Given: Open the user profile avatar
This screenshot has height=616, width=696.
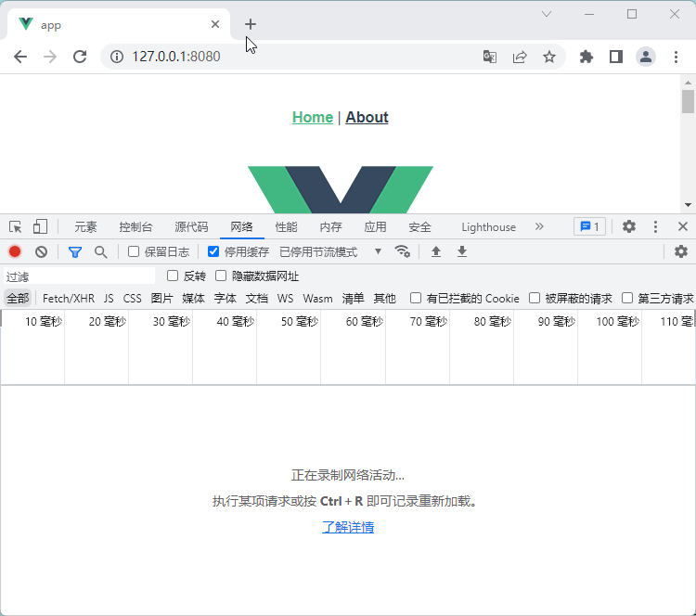Looking at the screenshot, I should (646, 57).
